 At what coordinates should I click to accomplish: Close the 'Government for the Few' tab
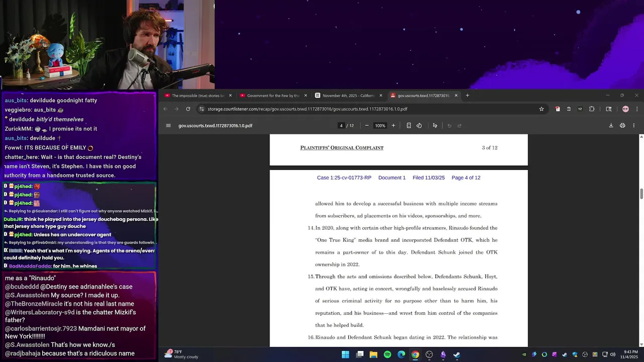click(305, 96)
